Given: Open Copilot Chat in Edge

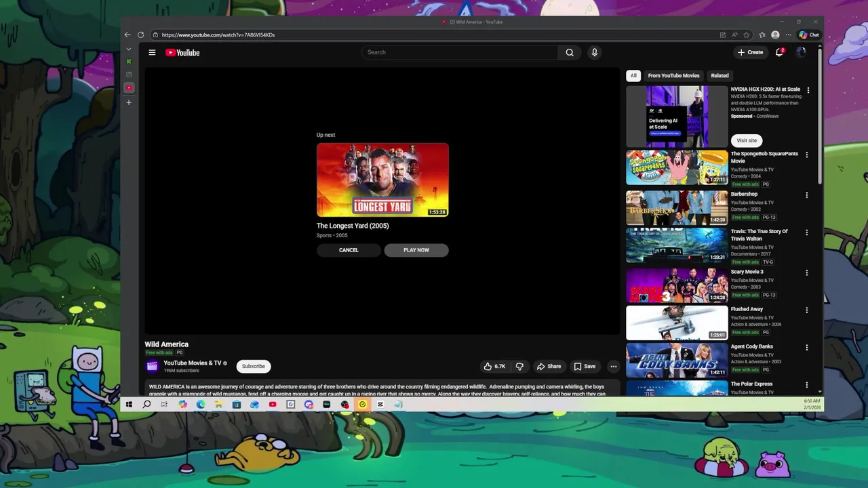Looking at the screenshot, I should click(808, 35).
